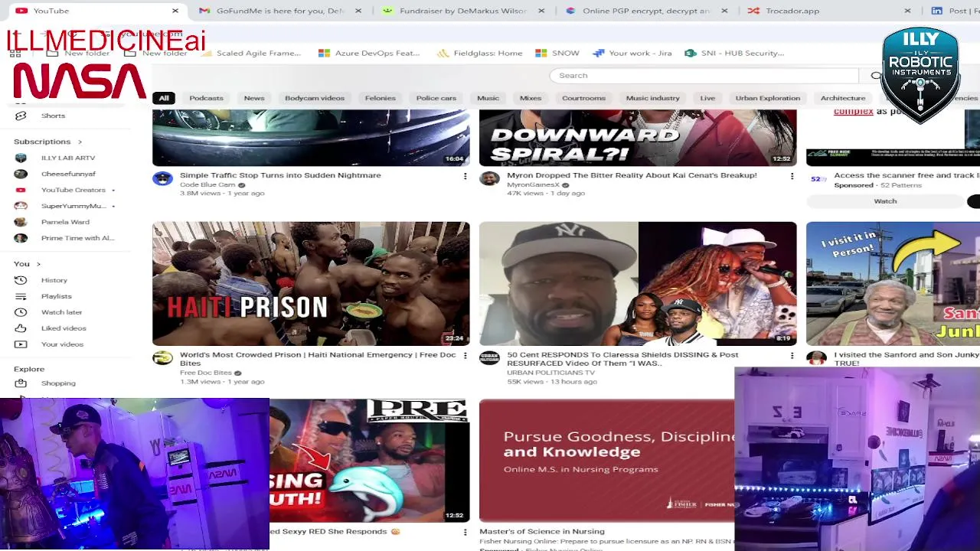Open the Fieldglass: Home bookmark

coord(480,53)
